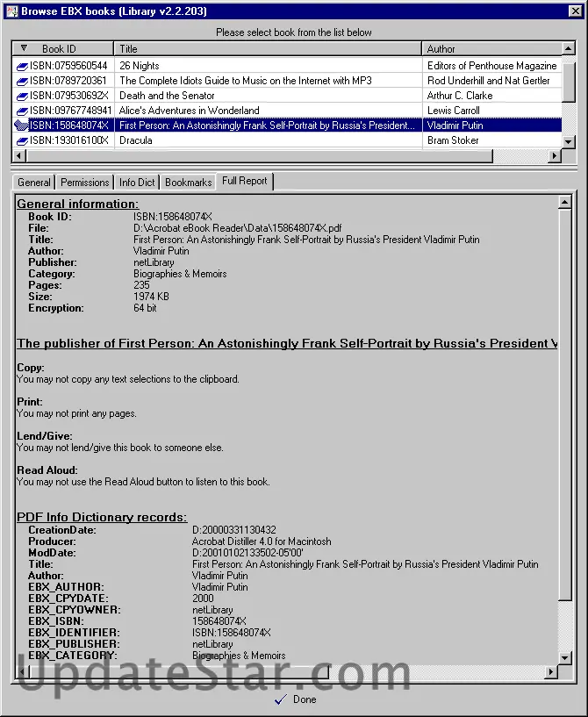Click book icon for ISBN:0759560544 row
Image resolution: width=588 pixels, height=717 pixels.
tap(22, 67)
